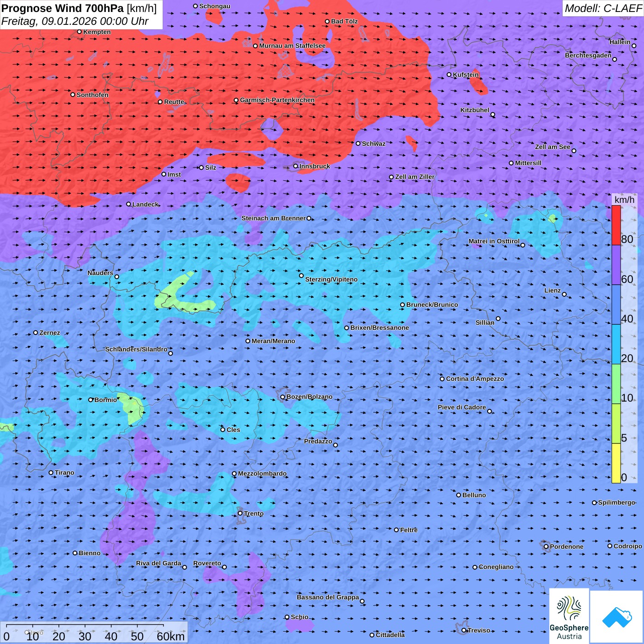Click the Innsbruck city marker

(x=296, y=167)
